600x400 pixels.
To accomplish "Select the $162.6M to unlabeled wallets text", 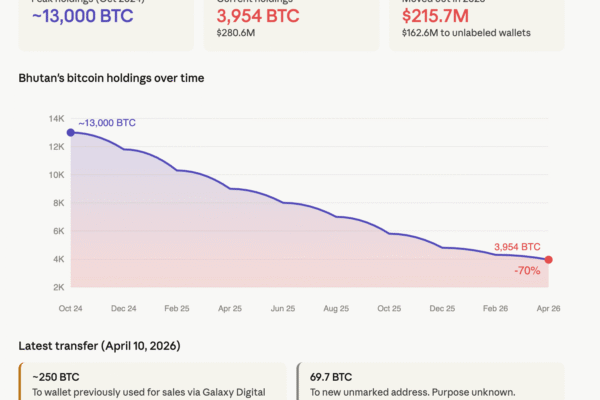I will pos(465,32).
